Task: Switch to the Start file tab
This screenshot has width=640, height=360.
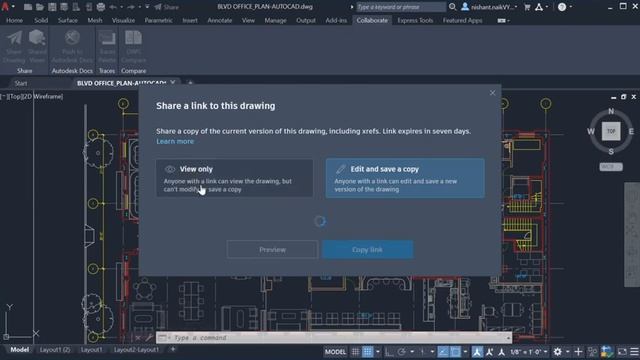Action: tap(21, 83)
